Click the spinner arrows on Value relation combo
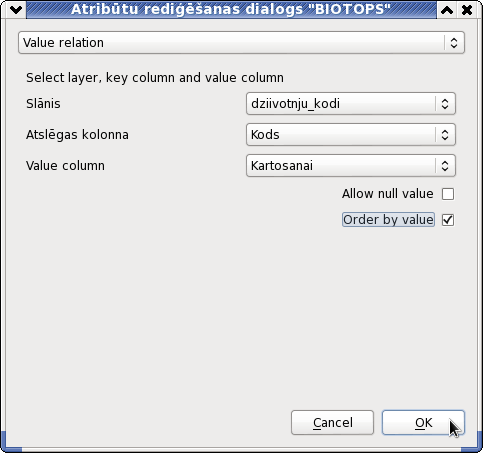Screen dimensions: 483x453 [x=454, y=43]
